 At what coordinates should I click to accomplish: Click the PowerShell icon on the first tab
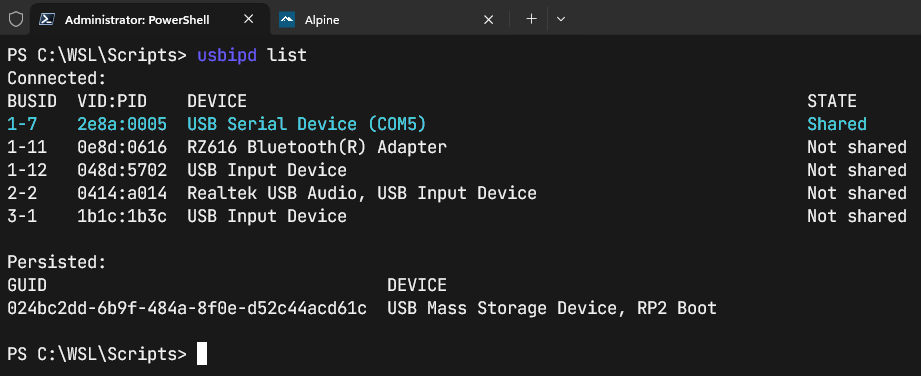47,19
